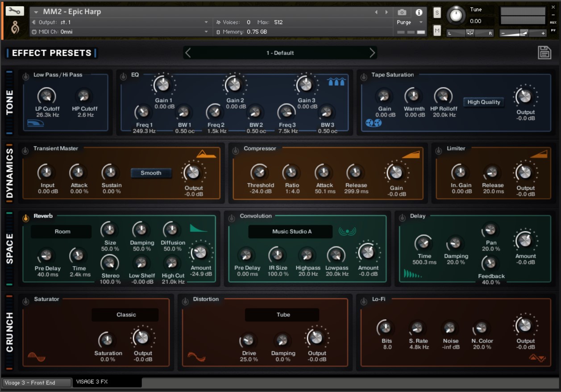
Task: Save the effect preset with floppy icon
Action: [544, 53]
